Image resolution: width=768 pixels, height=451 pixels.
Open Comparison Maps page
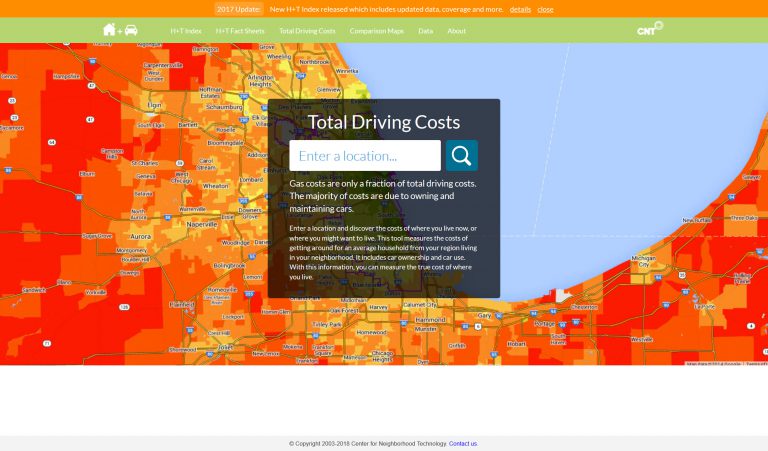tap(377, 31)
